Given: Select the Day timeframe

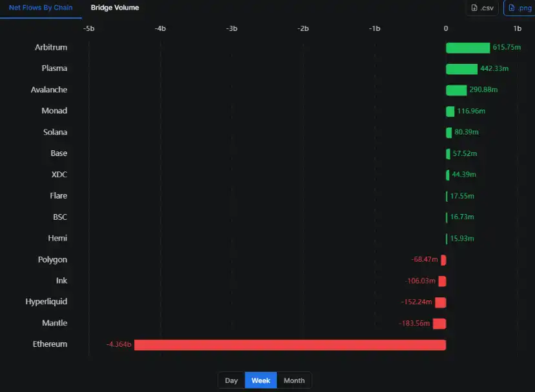Looking at the screenshot, I should pos(231,380).
